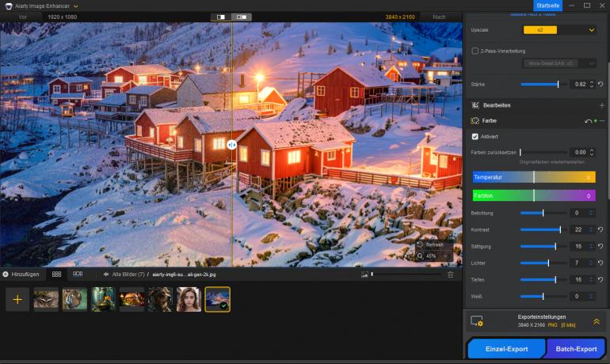Image resolution: width=610 pixels, height=364 pixels.
Task: Click the Vor before label
Action: [x=23, y=17]
